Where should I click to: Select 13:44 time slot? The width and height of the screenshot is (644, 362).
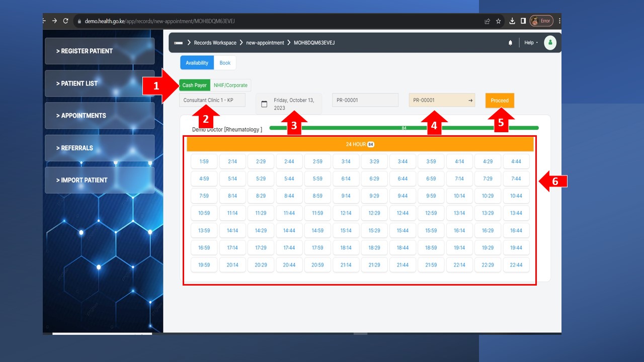516,213
